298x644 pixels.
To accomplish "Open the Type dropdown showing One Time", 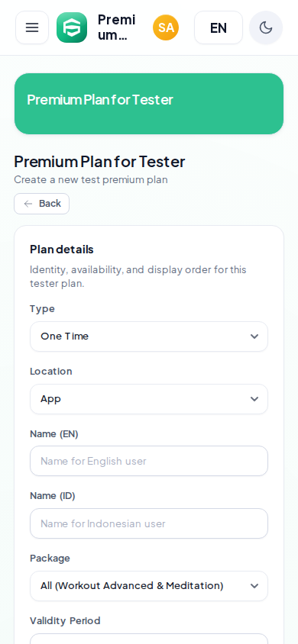I will (x=149, y=336).
